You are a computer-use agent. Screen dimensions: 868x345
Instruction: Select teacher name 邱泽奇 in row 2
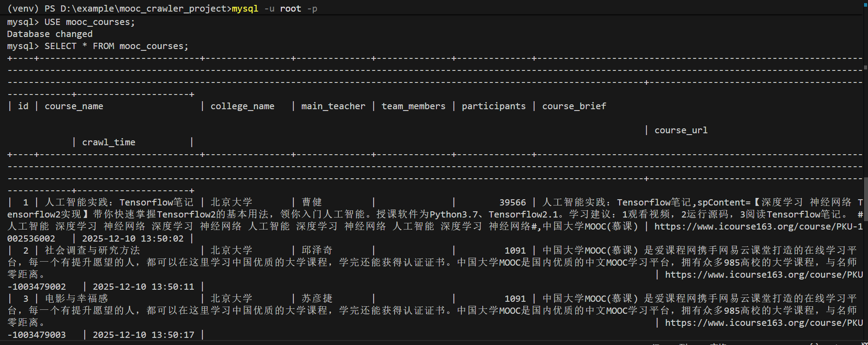(x=317, y=251)
